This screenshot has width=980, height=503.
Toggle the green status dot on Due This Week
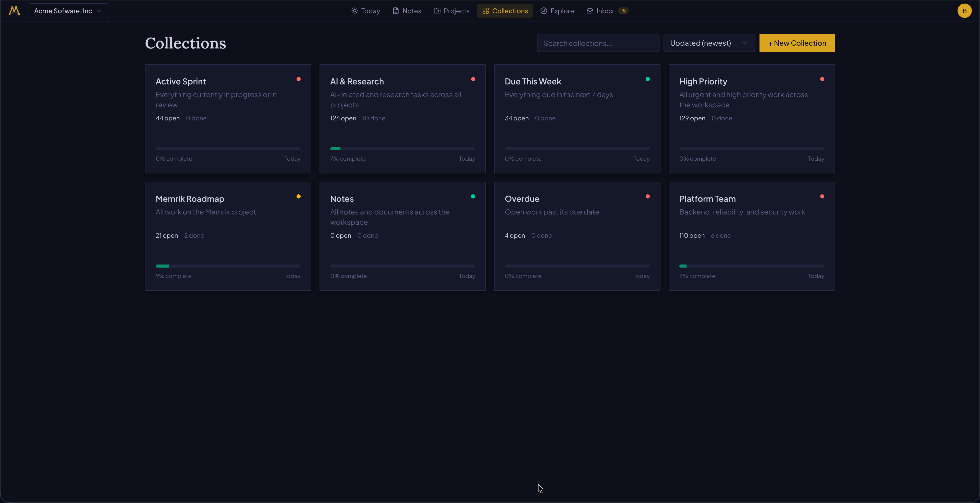click(x=648, y=79)
